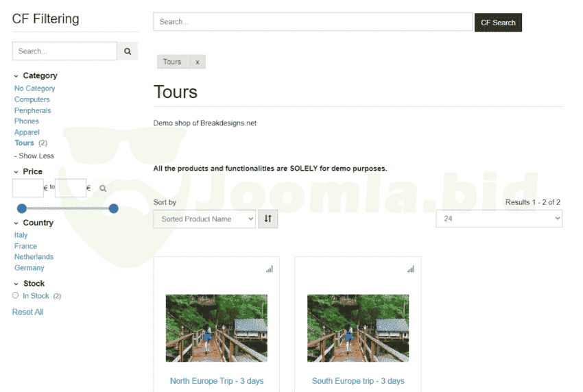Open the North Europe Trip product thumbnail
583x392 pixels.
217,328
